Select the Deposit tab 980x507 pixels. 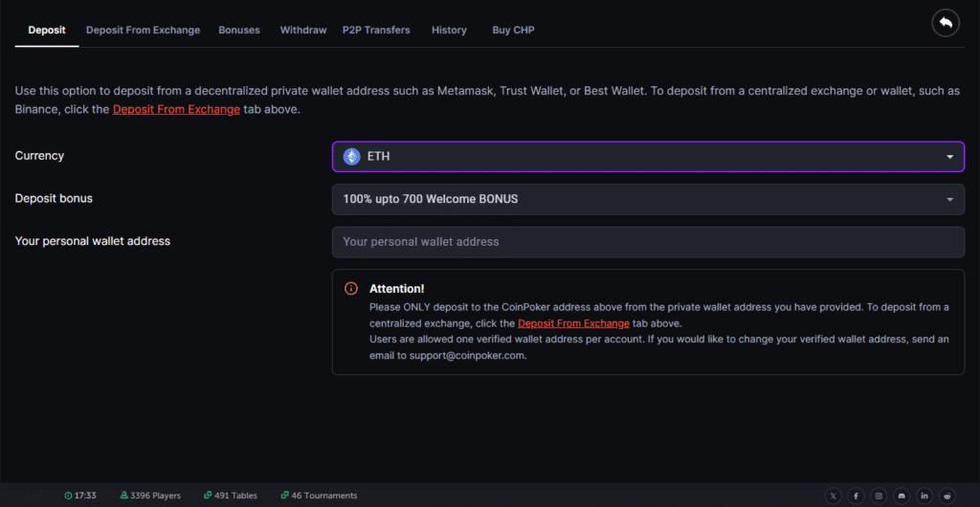[47, 30]
